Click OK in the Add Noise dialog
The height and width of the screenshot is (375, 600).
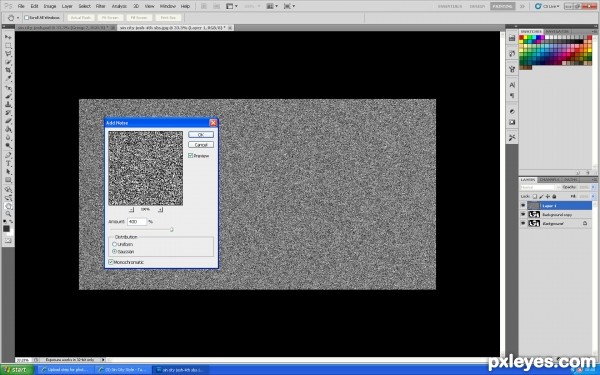coord(201,135)
